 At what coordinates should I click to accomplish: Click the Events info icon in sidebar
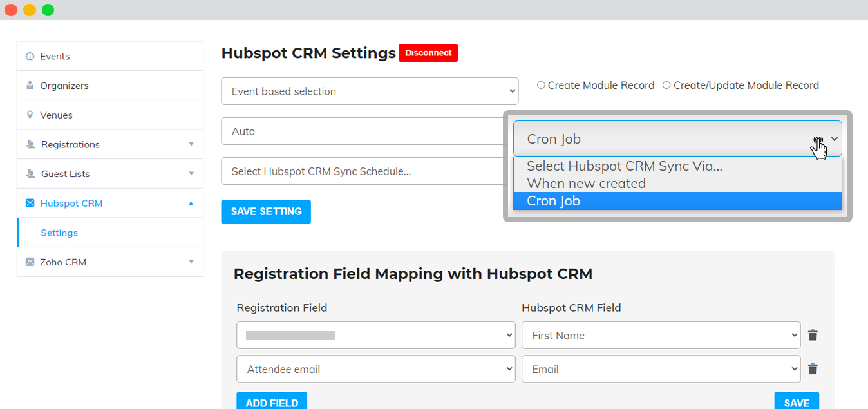tap(30, 57)
